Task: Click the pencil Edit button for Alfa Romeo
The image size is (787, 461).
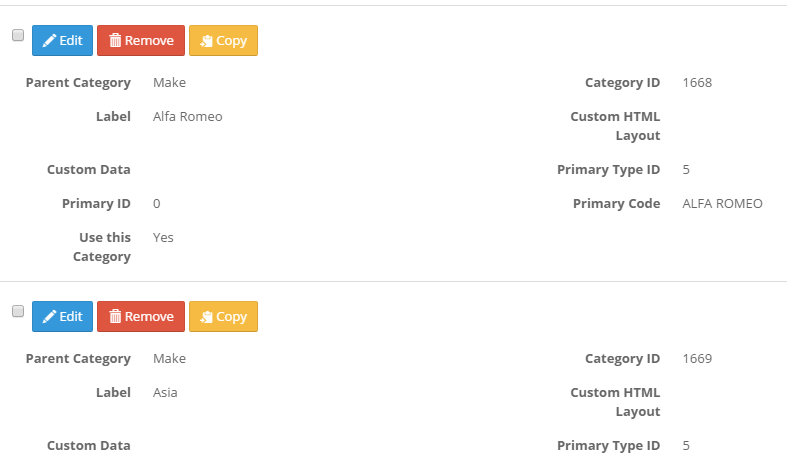Action: [62, 40]
